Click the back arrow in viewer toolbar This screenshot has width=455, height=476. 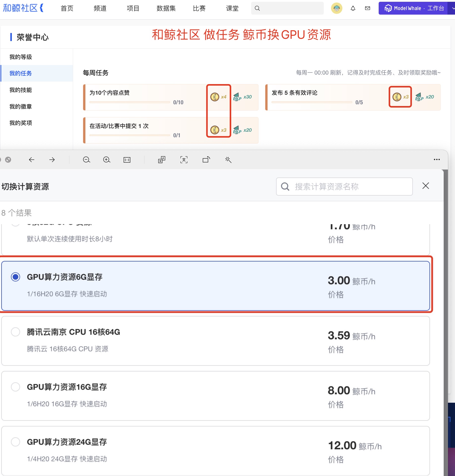(x=31, y=160)
